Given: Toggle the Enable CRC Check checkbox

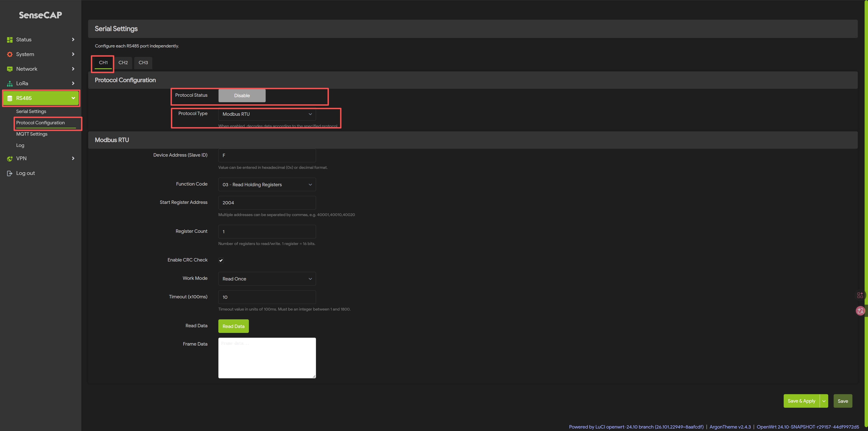Looking at the screenshot, I should point(221,260).
